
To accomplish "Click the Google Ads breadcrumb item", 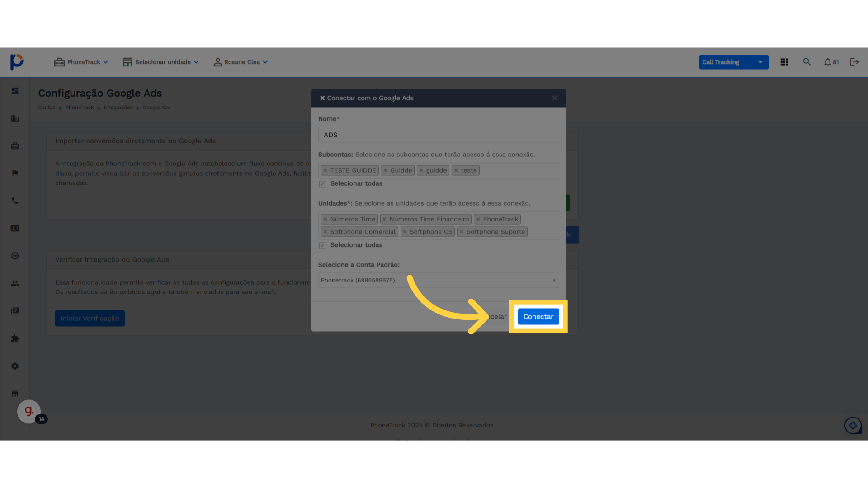I will 156,108.
